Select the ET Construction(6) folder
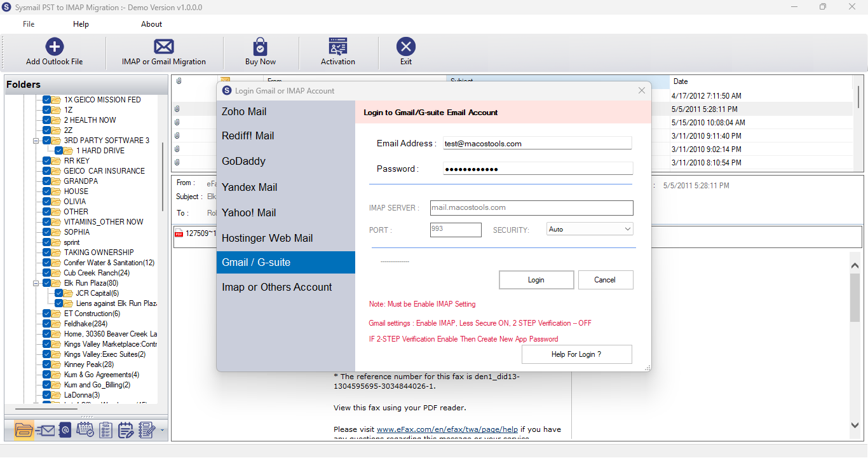Viewport: 868px width, 458px height. click(92, 314)
